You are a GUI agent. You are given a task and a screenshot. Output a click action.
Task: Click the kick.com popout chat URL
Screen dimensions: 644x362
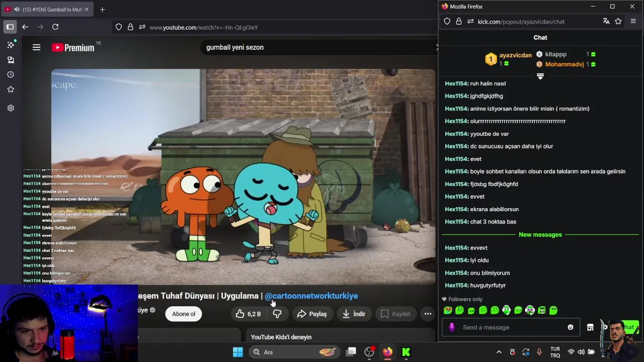[x=521, y=22]
